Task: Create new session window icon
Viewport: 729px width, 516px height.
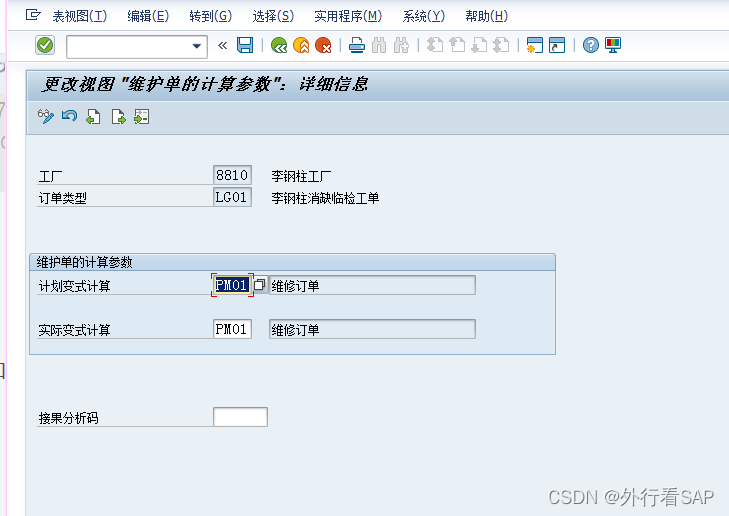Action: click(x=535, y=46)
